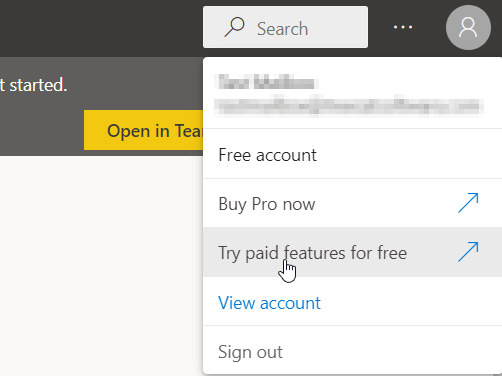Click the 'started.' banner text

(38, 85)
